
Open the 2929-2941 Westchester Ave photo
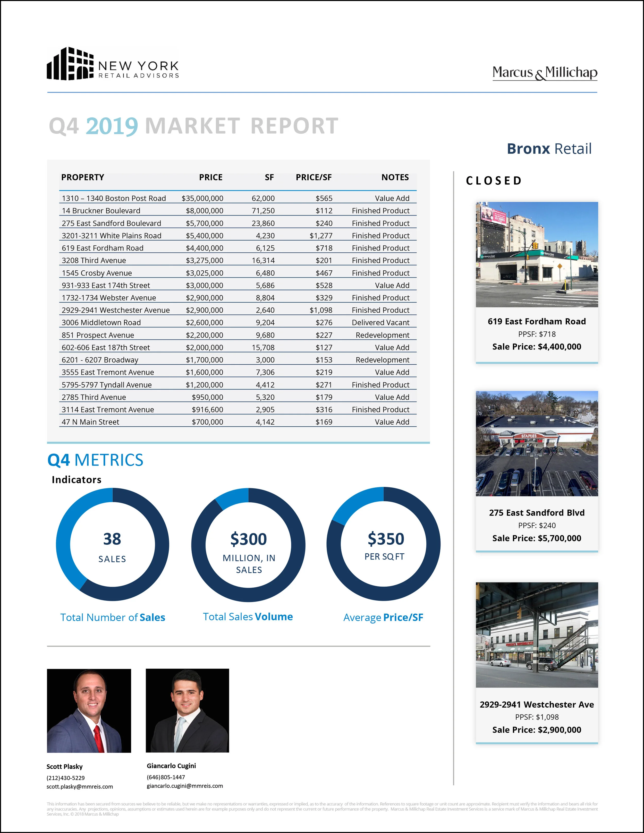[x=537, y=635]
